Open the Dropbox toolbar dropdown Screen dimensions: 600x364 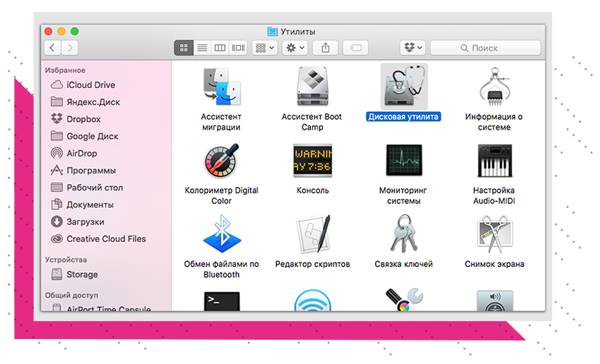coord(413,48)
